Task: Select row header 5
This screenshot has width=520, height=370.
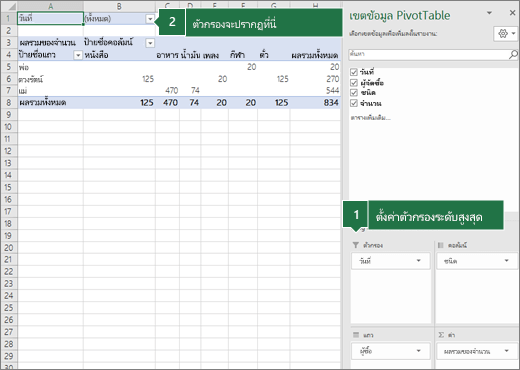Action: tap(9, 67)
